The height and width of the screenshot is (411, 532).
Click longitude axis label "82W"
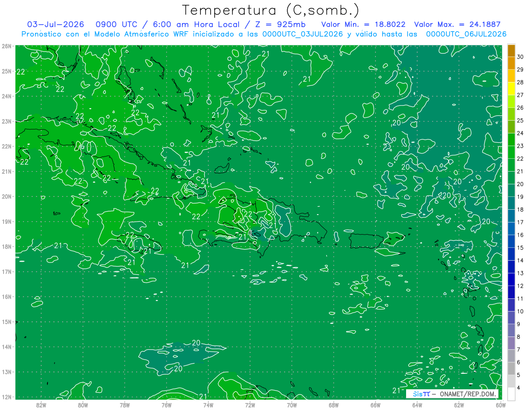(41, 405)
